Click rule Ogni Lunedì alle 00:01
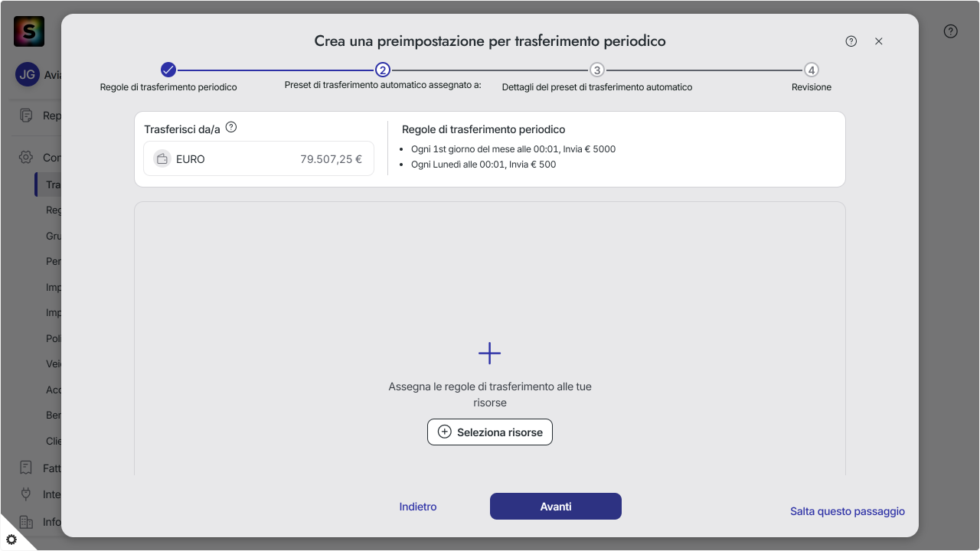 click(484, 165)
